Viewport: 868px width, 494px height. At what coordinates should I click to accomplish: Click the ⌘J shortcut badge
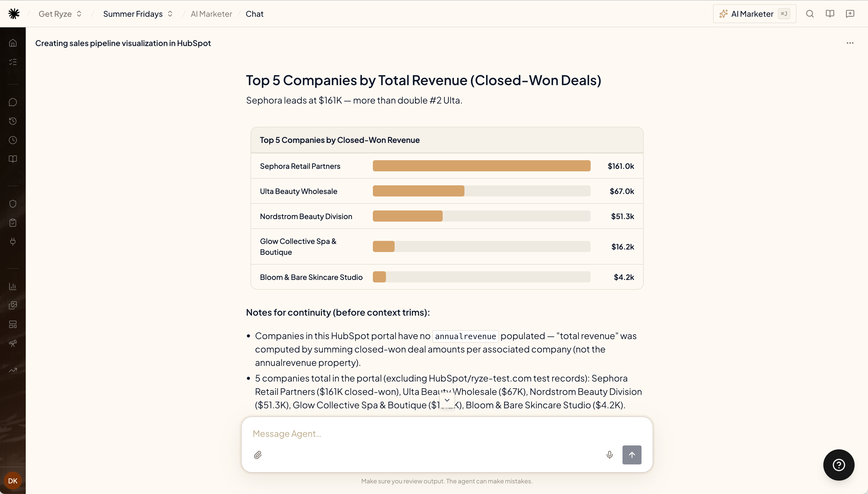784,14
